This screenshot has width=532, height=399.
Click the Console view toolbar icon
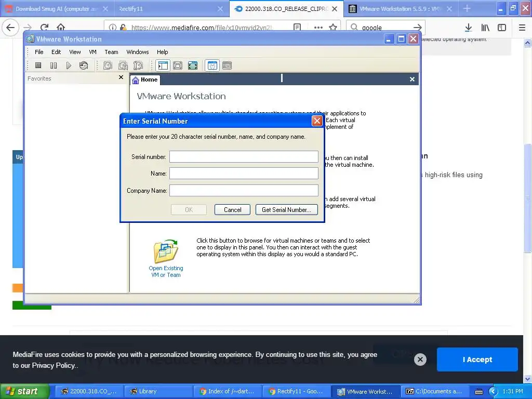pos(227,65)
